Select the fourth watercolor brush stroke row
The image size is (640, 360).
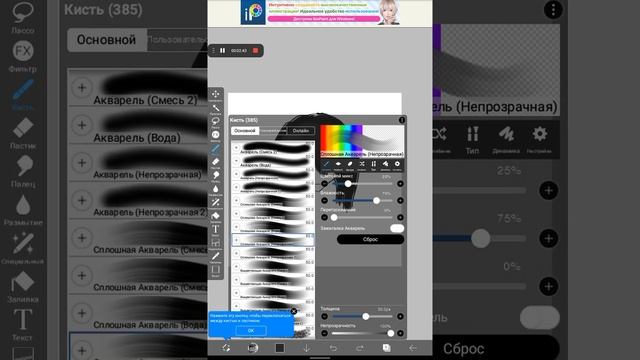[x=273, y=187]
